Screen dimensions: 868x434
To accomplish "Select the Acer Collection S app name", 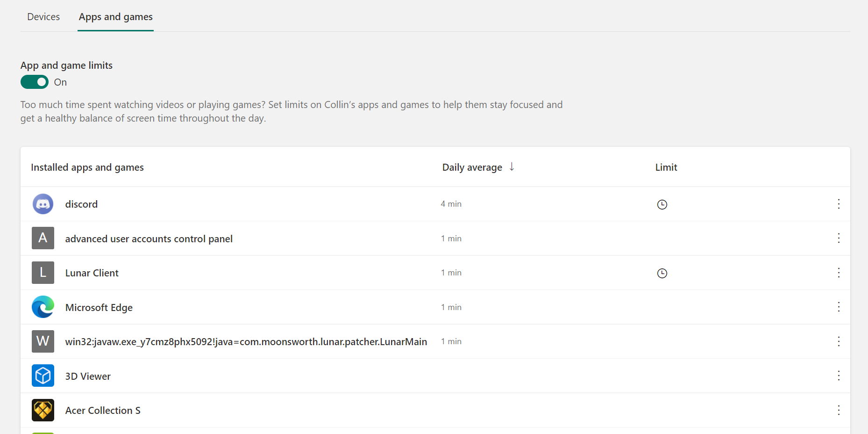I will [x=103, y=411].
